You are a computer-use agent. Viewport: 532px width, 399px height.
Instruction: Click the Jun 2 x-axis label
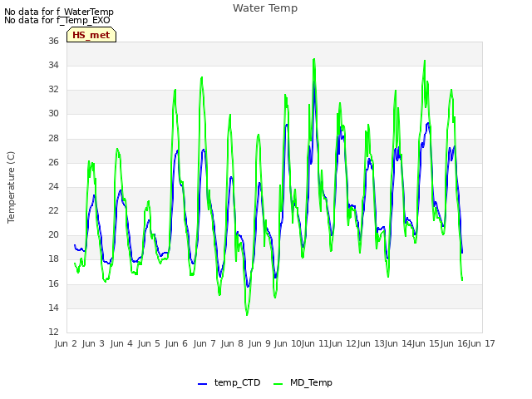point(66,343)
